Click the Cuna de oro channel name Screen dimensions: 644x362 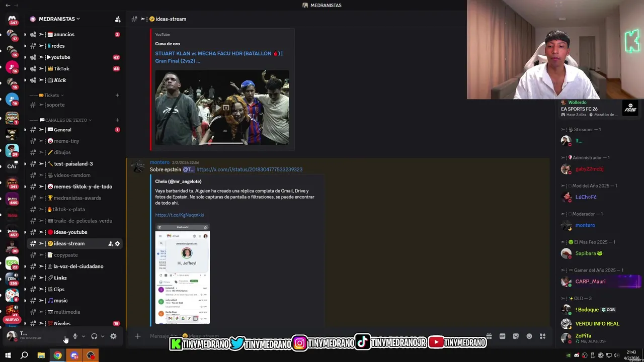point(168,44)
